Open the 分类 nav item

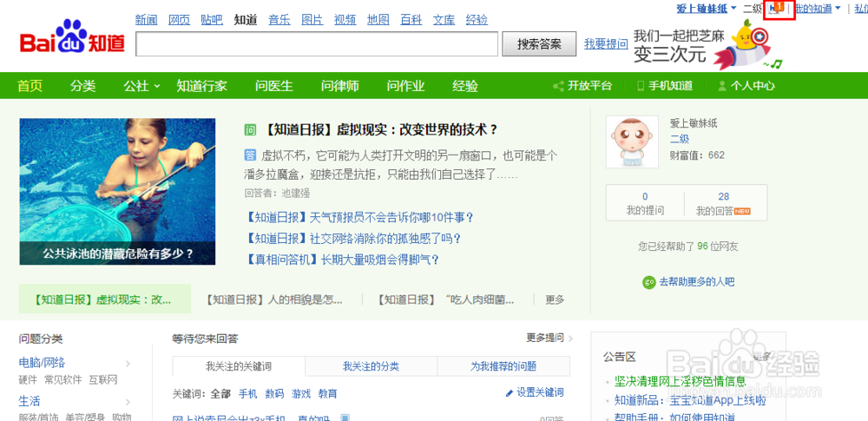coord(83,86)
